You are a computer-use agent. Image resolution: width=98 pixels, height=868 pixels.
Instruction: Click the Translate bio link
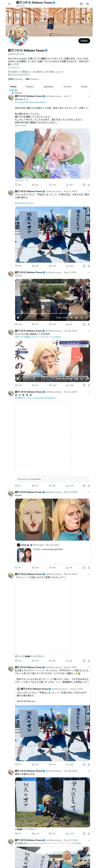tap(14, 67)
